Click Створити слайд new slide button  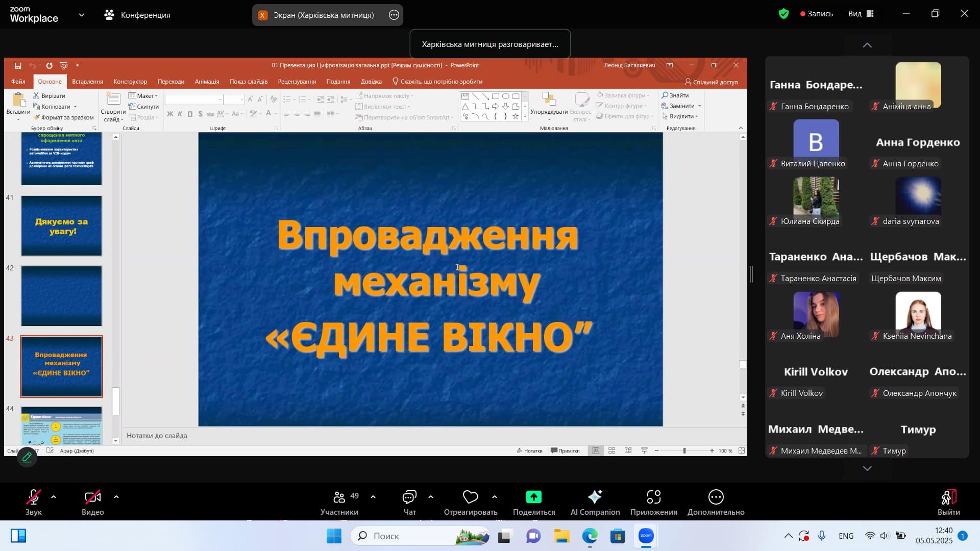113,107
